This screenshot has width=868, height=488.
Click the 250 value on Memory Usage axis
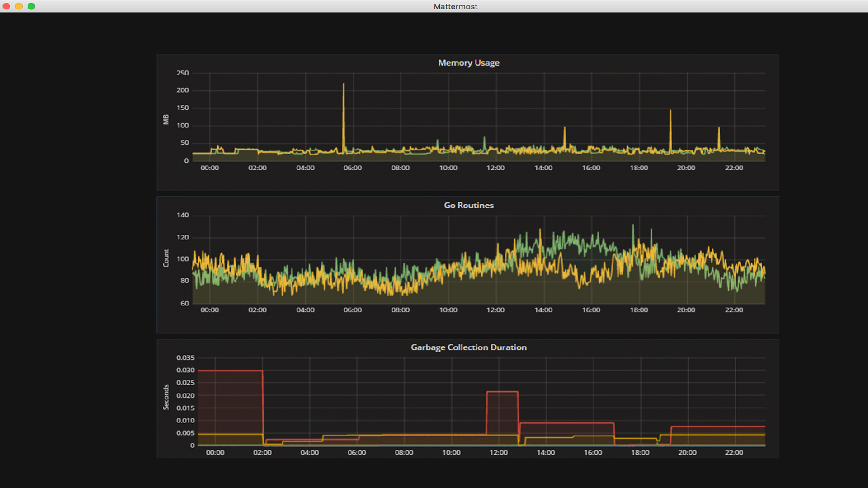tap(183, 73)
